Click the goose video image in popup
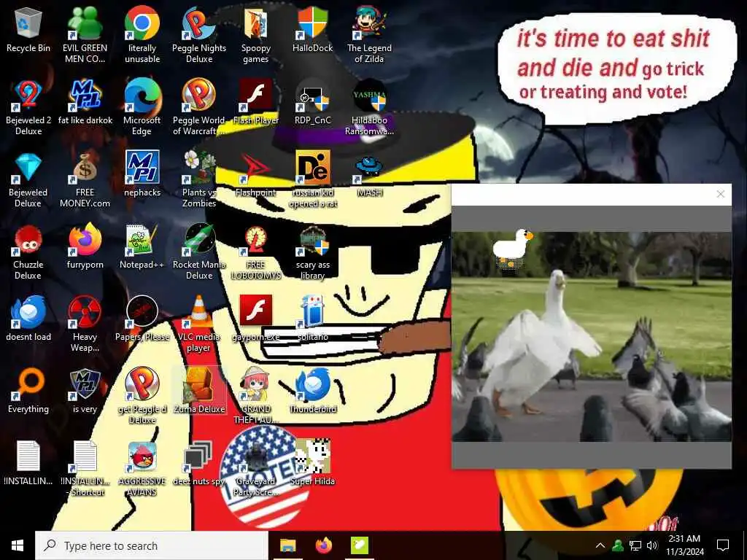 point(591,337)
